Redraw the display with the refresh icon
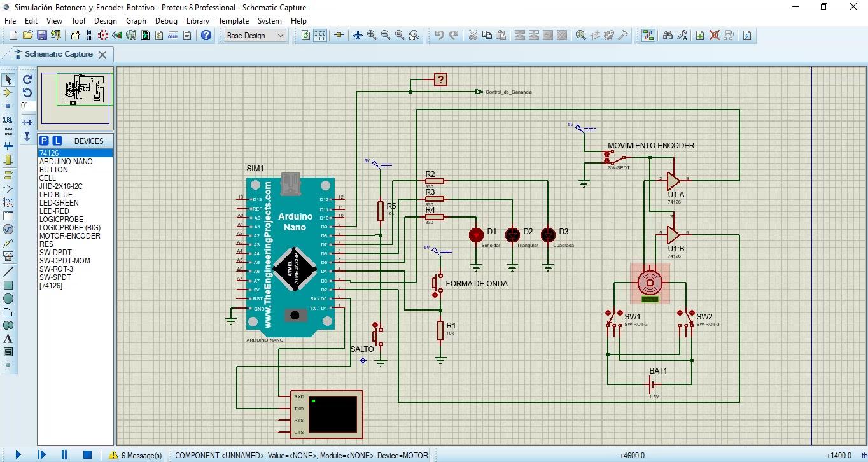Screen dimensions: 868x462 tap(306, 36)
